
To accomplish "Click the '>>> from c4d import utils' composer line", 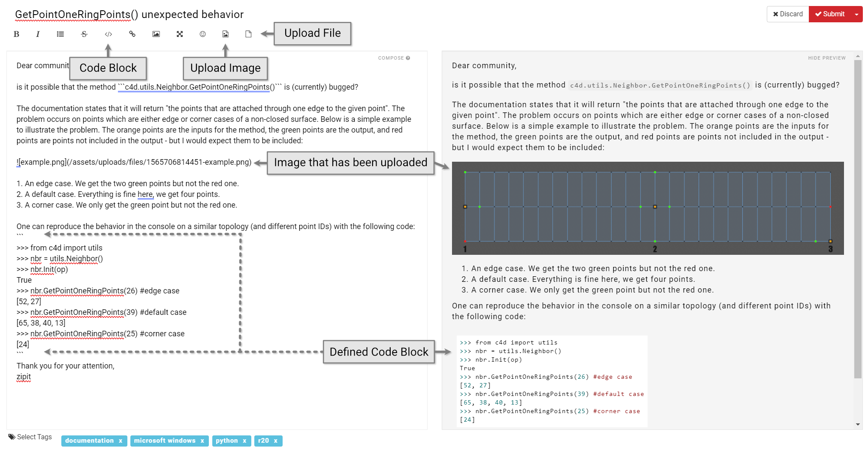I will 59,248.
